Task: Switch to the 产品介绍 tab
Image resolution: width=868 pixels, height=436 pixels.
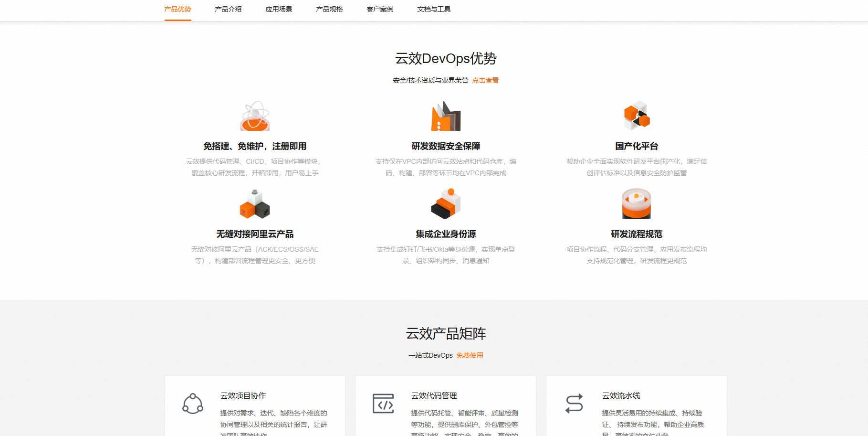Action: pos(228,9)
